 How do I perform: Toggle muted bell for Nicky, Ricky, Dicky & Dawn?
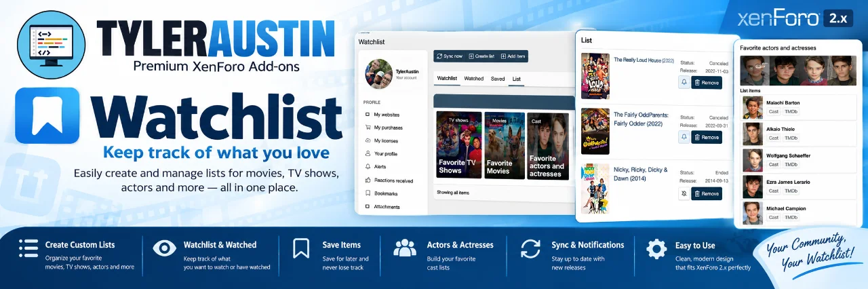click(684, 193)
